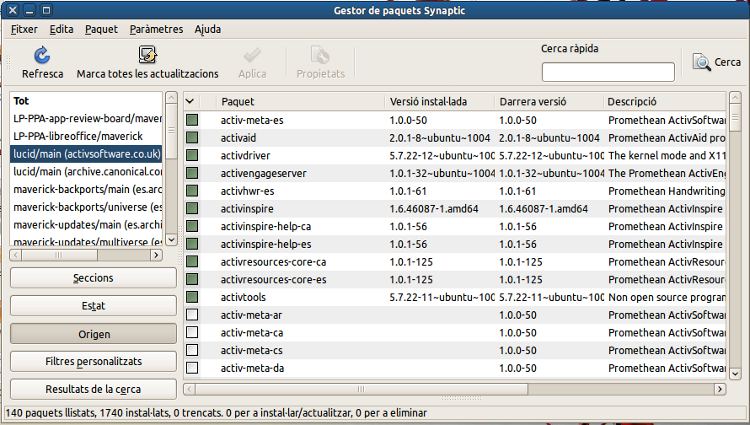This screenshot has width=750, height=425.
Task: Click origin list scroll down arrow
Action: (171, 240)
